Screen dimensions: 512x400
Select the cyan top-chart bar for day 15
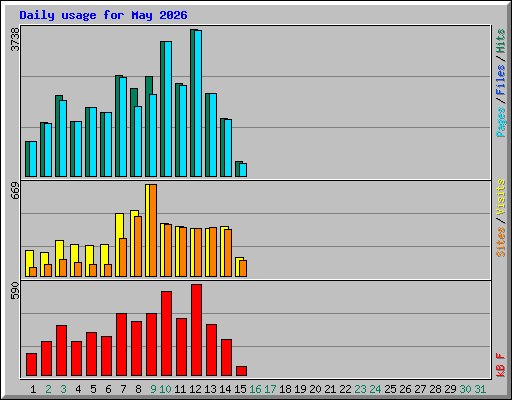[x=243, y=170]
